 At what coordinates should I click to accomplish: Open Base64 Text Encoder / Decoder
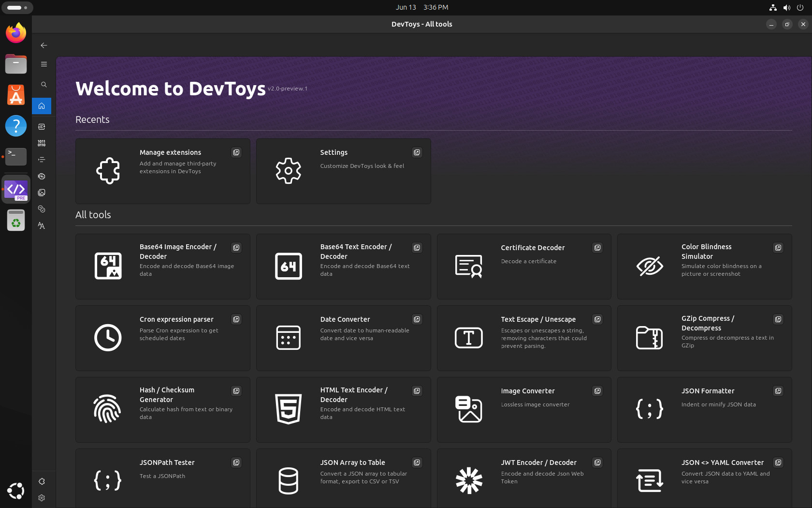click(344, 267)
